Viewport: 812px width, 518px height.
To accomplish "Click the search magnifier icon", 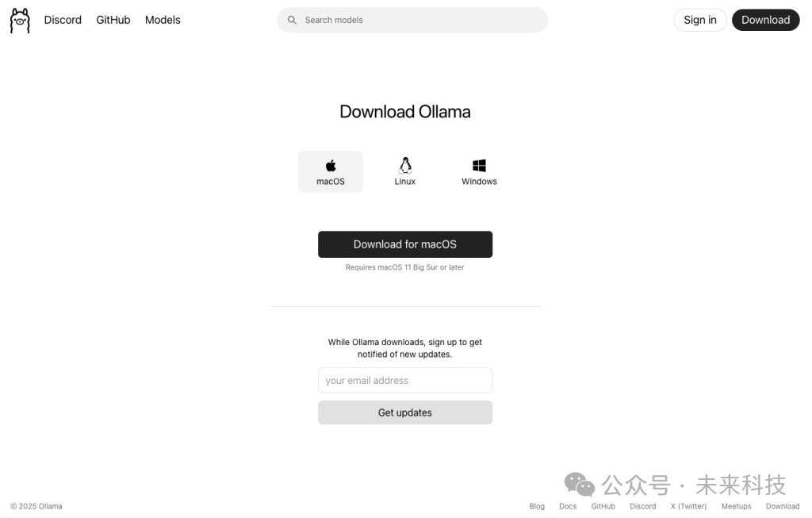I will (292, 20).
